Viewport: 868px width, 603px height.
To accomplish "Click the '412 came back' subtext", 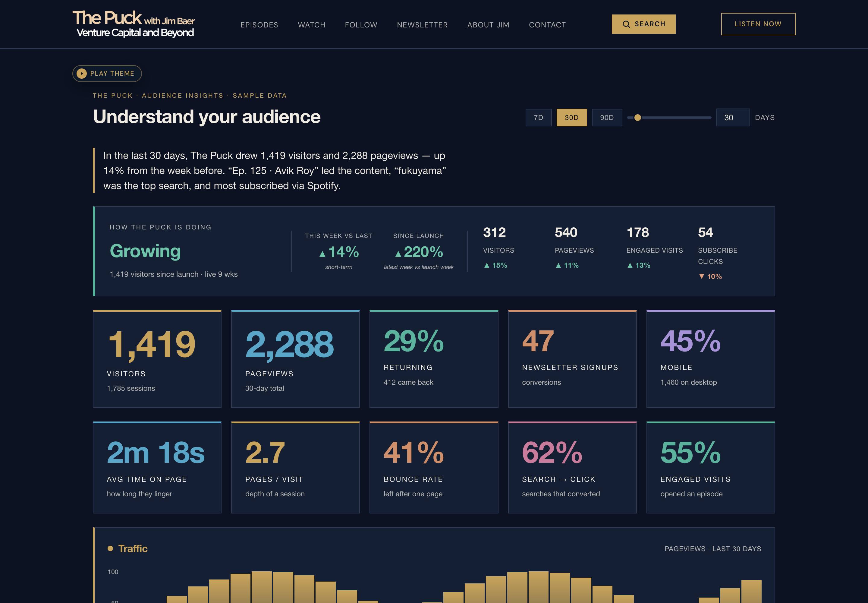I will 408,382.
